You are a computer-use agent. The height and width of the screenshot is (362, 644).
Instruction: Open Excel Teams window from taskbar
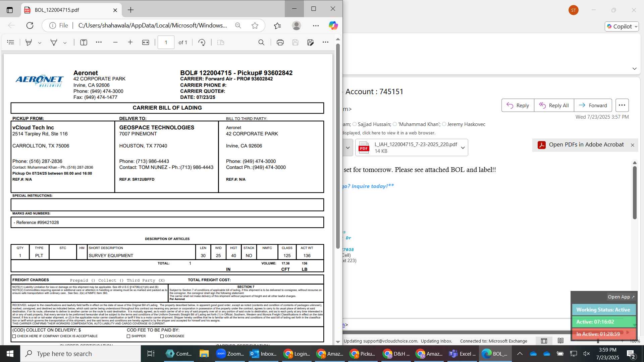463,354
